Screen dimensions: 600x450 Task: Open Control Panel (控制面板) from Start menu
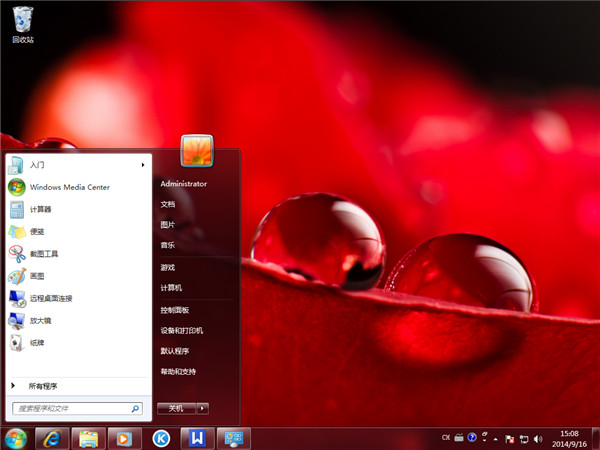[175, 310]
